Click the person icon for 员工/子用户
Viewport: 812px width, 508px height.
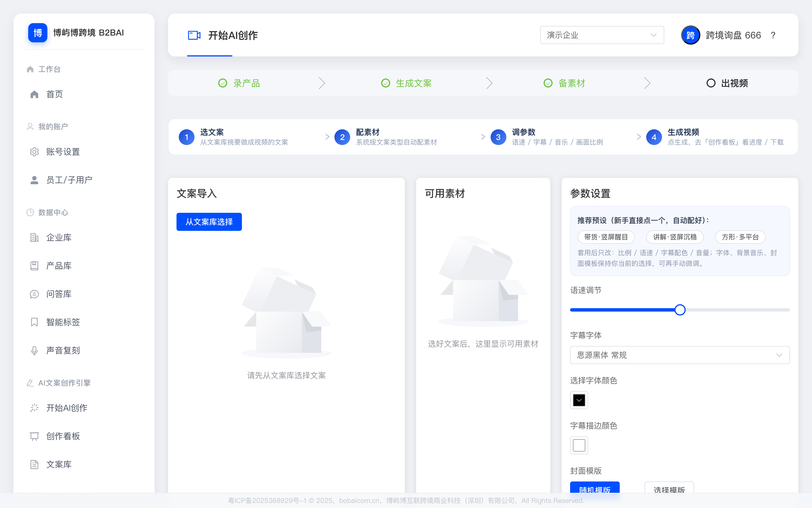34,180
